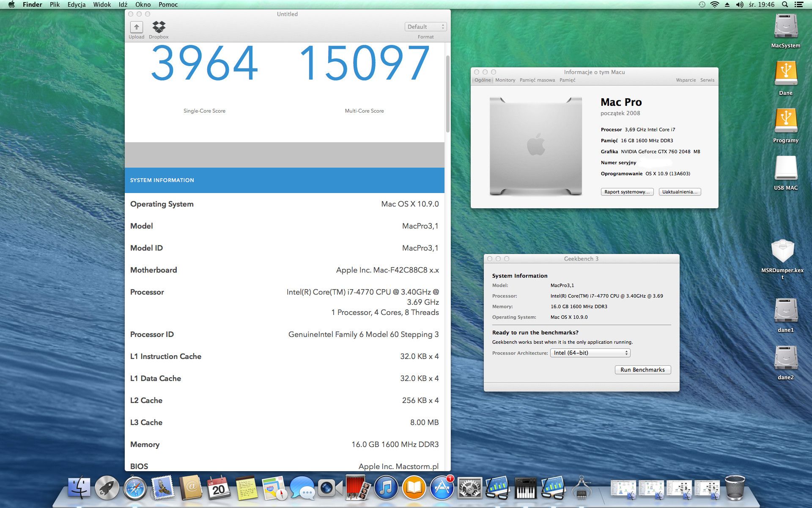Click the L3 Cache value 8.00 MB
The height and width of the screenshot is (508, 812).
(x=424, y=422)
